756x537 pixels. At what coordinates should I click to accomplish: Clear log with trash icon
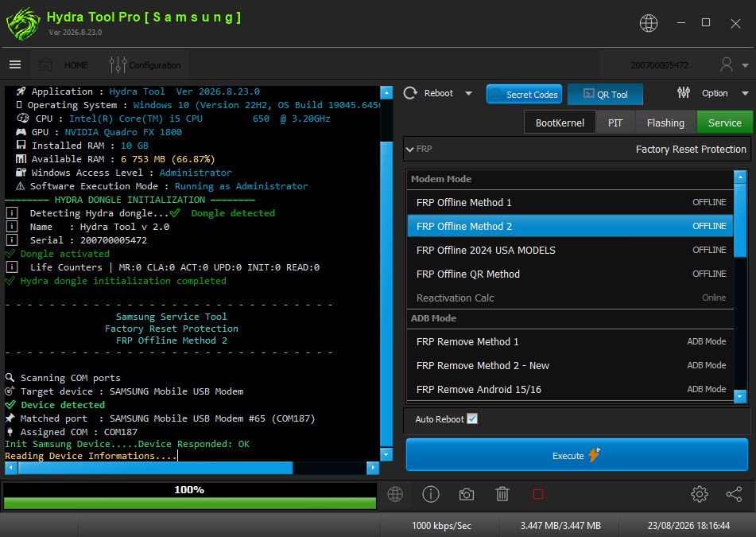point(502,494)
